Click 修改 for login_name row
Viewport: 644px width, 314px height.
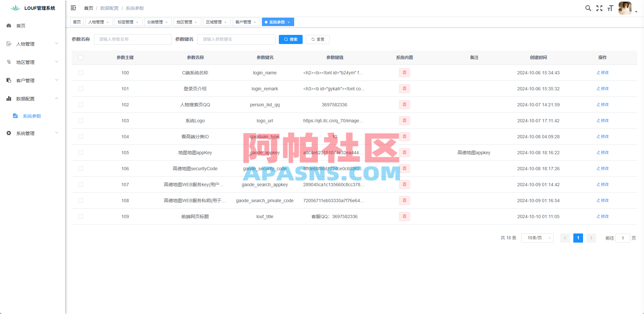coord(603,73)
